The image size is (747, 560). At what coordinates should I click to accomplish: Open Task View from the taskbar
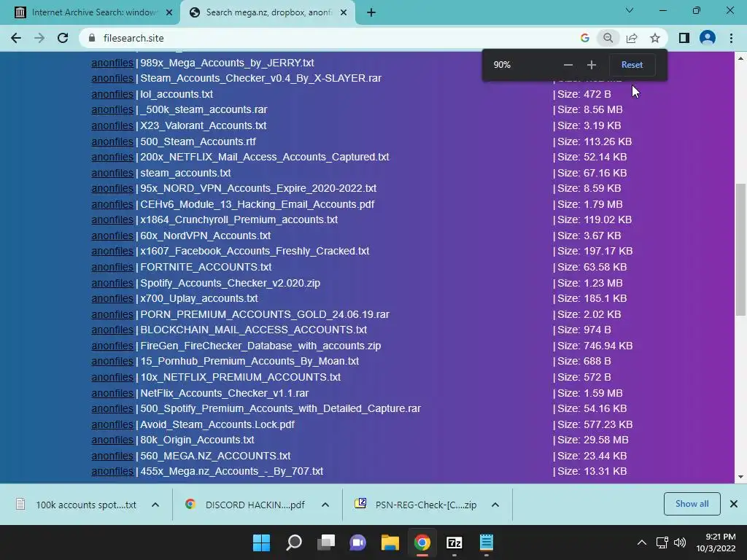click(326, 542)
